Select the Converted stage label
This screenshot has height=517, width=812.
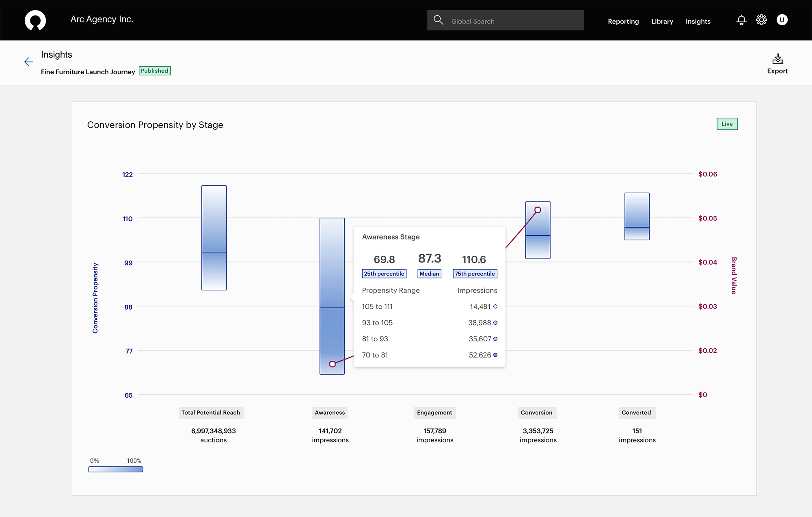(636, 413)
